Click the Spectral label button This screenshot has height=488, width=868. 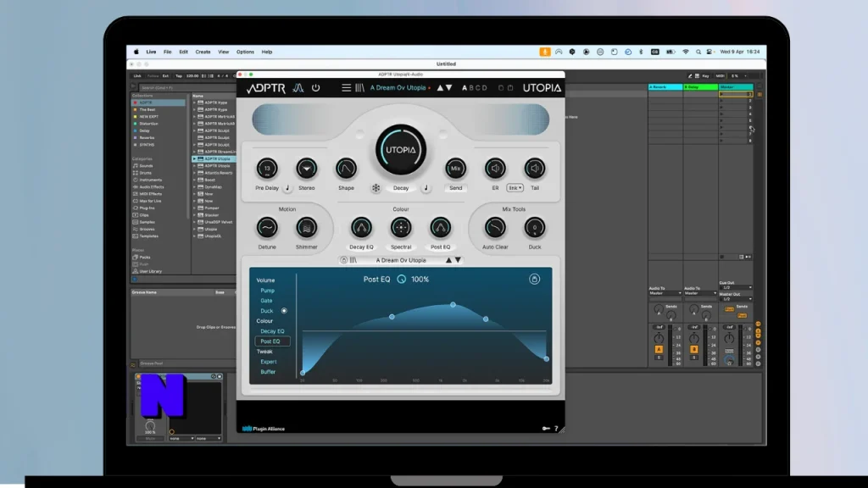(x=401, y=247)
